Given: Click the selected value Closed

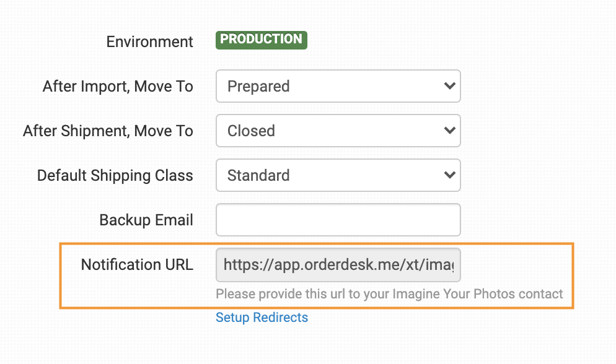Looking at the screenshot, I should tap(251, 131).
